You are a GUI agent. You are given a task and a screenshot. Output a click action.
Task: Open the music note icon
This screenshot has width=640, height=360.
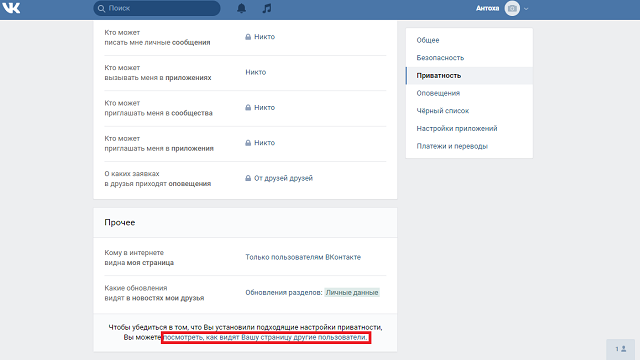(267, 8)
